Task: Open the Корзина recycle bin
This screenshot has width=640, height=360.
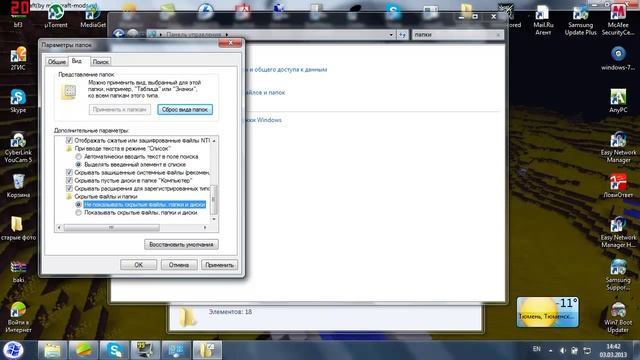Action: point(18,186)
